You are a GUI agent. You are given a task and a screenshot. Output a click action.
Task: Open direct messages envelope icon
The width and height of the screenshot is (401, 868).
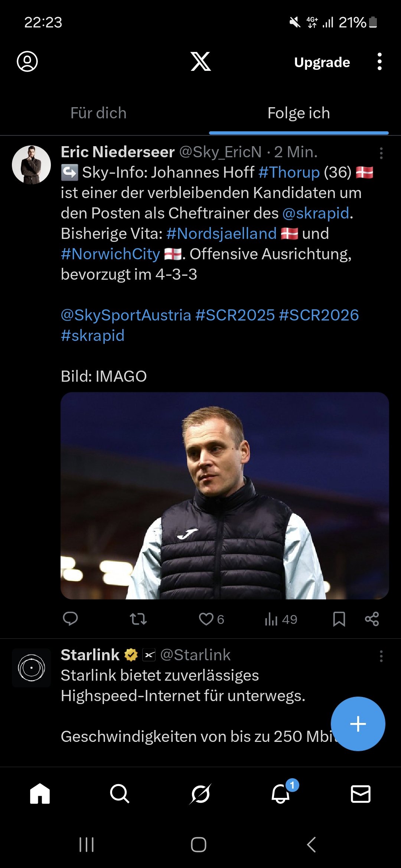click(361, 794)
